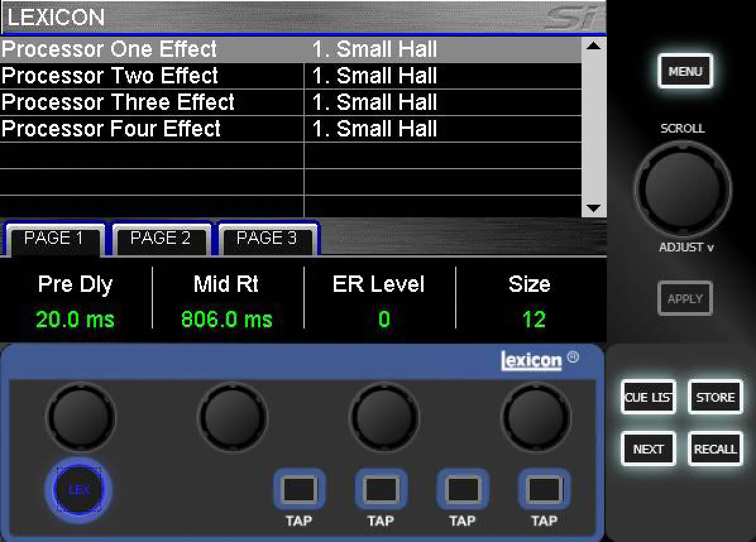Image resolution: width=756 pixels, height=542 pixels.
Task: Click the knob below Pre Dly
Action: pyautogui.click(x=81, y=416)
